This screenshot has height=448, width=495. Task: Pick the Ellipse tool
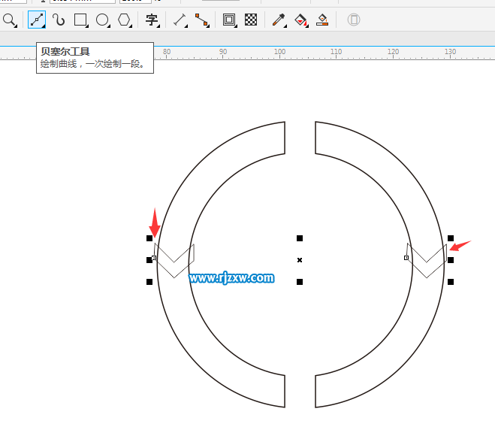point(102,20)
